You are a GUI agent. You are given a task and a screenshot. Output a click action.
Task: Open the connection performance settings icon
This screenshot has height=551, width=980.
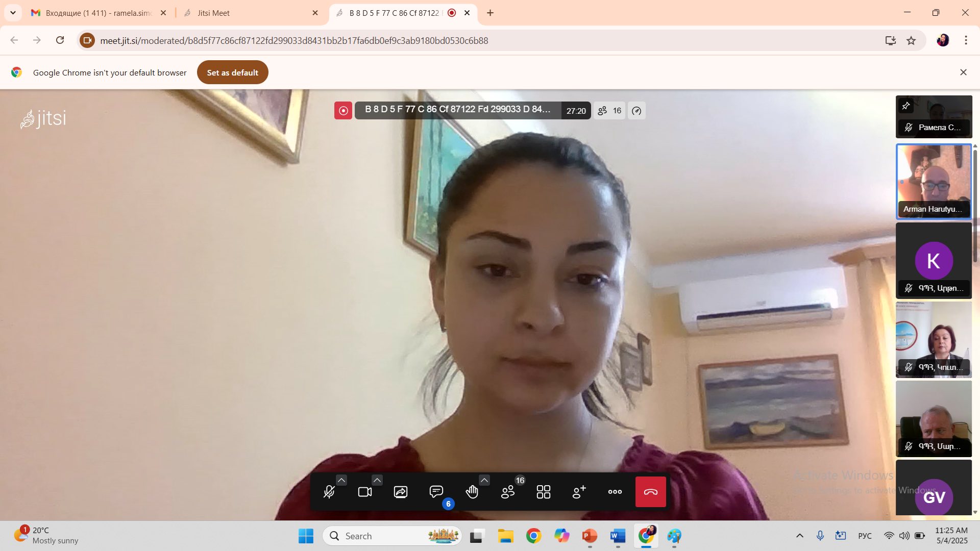click(x=636, y=111)
